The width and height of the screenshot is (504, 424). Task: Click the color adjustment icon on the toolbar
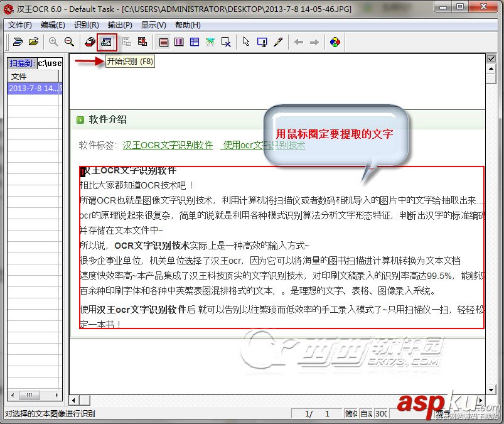click(335, 42)
